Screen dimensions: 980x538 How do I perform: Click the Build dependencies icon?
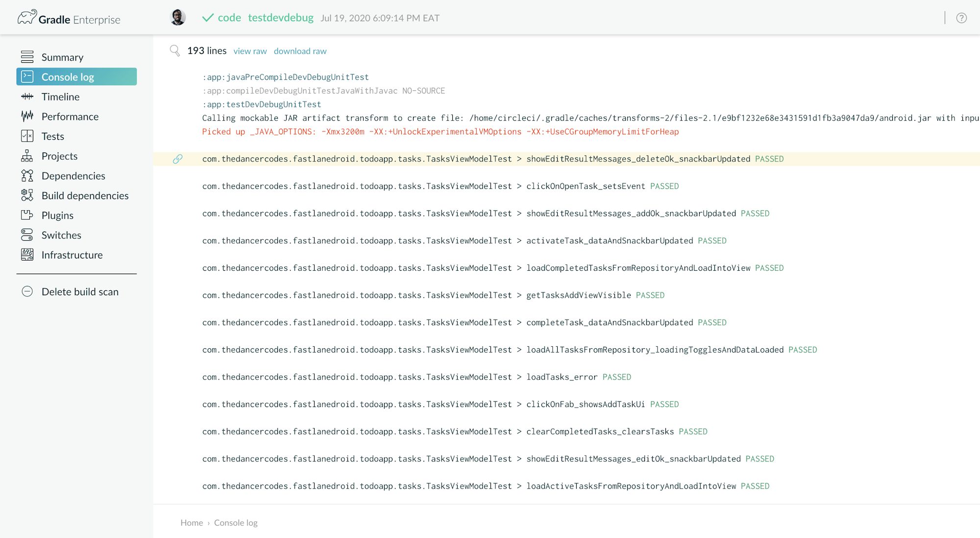[27, 195]
